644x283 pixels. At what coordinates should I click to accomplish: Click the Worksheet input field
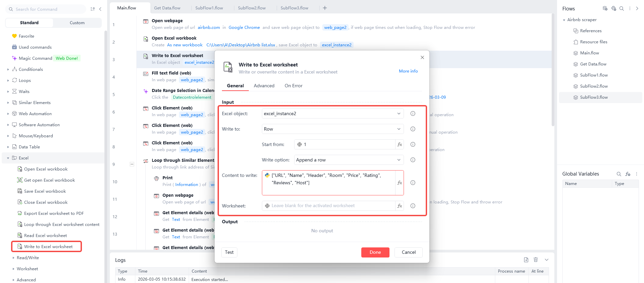328,206
